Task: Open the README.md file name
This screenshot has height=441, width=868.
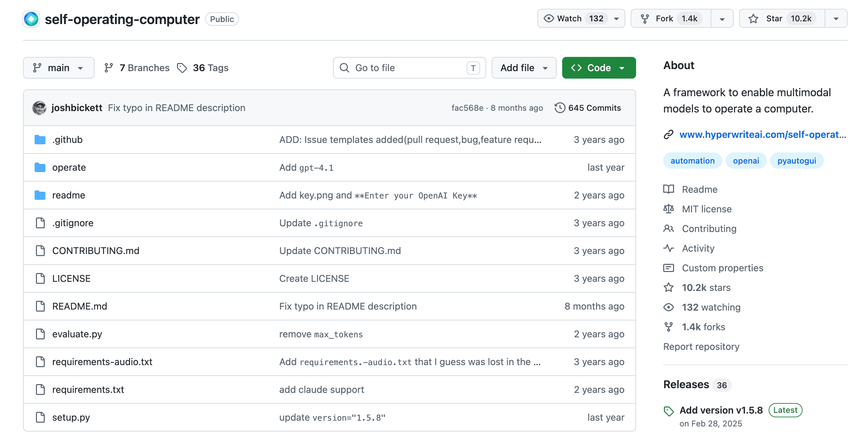Action: 80,306
